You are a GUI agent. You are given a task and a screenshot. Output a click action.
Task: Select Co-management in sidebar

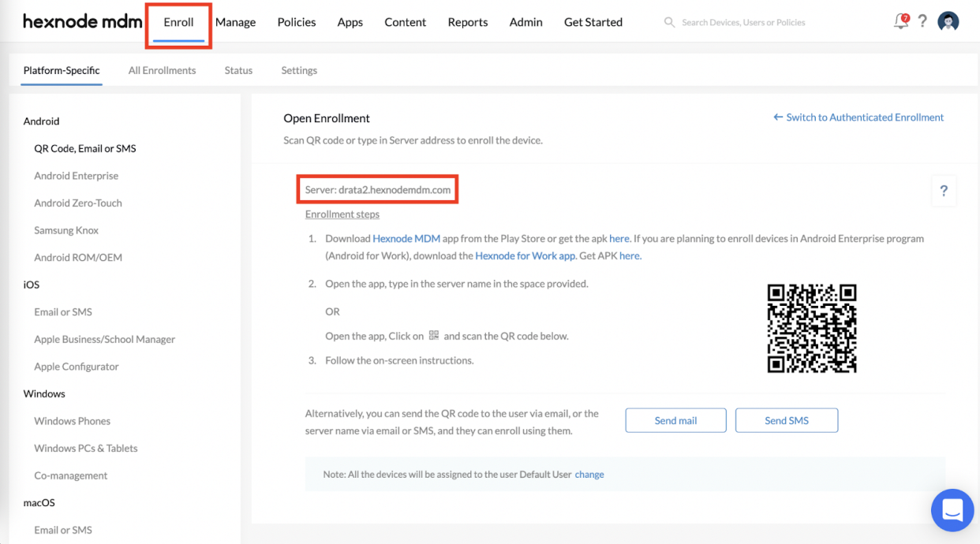71,475
